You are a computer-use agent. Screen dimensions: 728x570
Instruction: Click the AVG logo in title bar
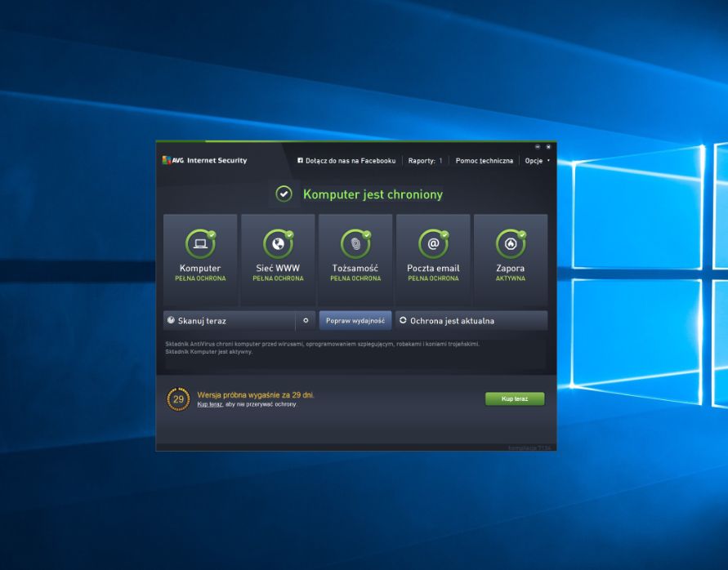[x=172, y=160]
